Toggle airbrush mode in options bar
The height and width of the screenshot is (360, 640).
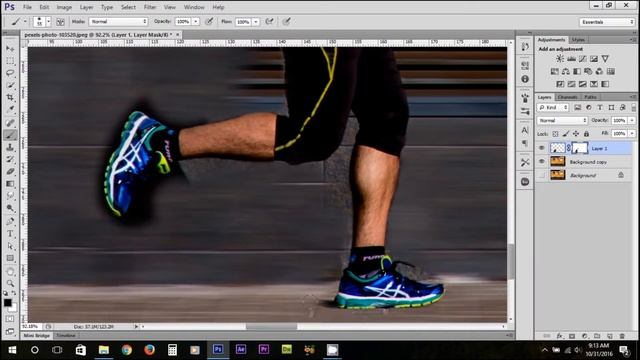click(x=269, y=22)
